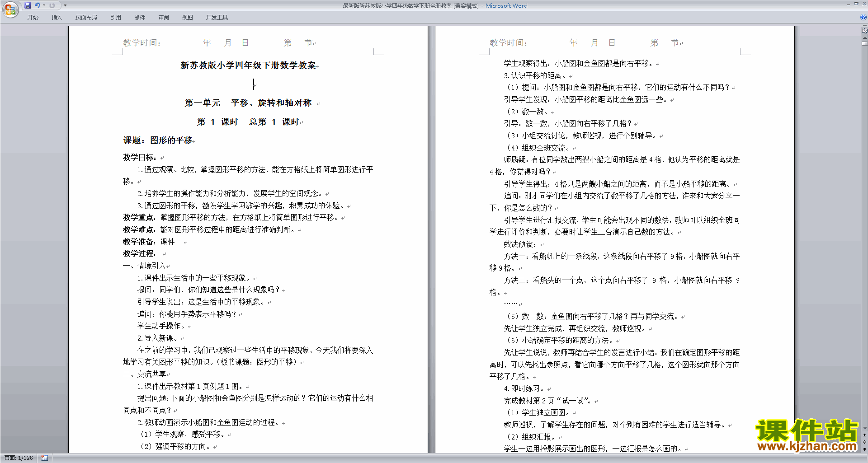
Task: Click 教学时间 in the right page header
Action: coord(508,43)
